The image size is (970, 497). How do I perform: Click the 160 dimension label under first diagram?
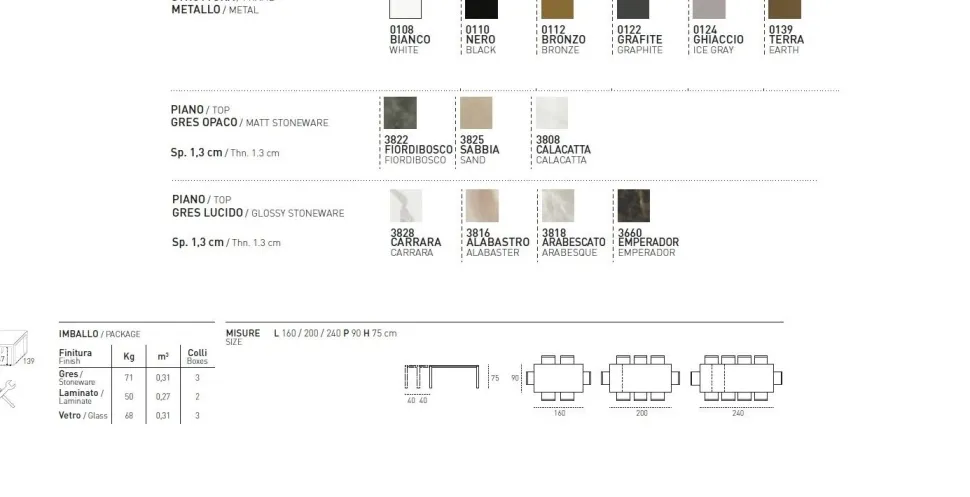[x=559, y=413]
